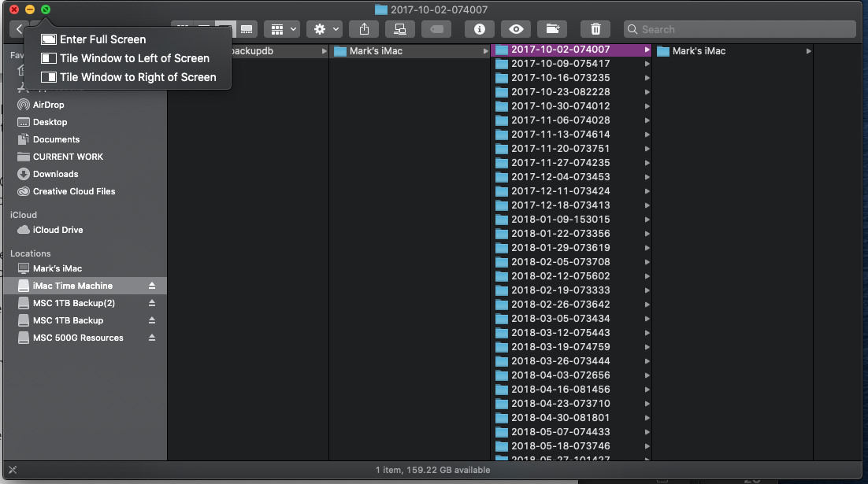Viewport: 868px width, 484px height.
Task: Open CURRENT WORK sidebar folder
Action: [68, 157]
